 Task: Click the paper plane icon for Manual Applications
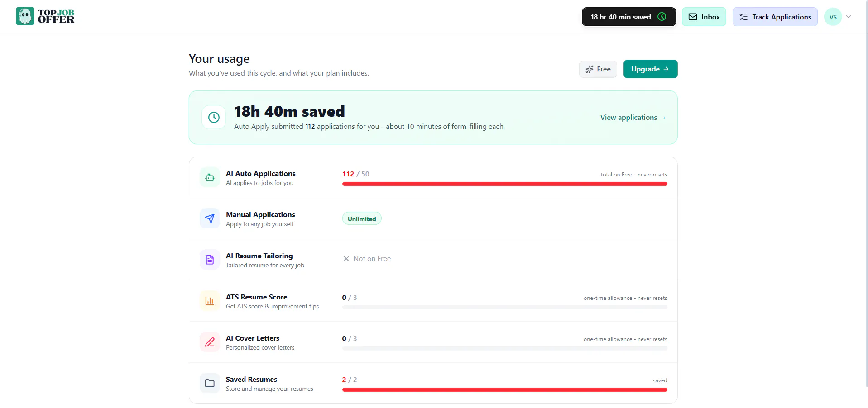pos(210,218)
